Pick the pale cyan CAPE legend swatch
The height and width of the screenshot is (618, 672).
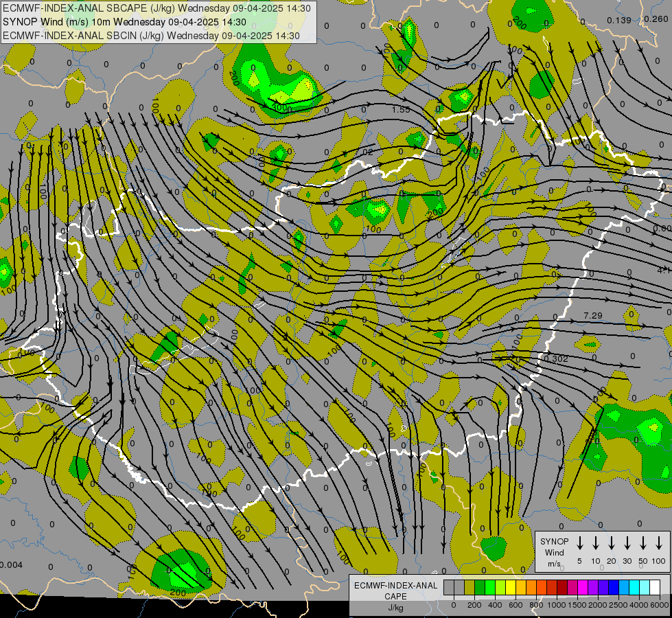[x=645, y=587]
